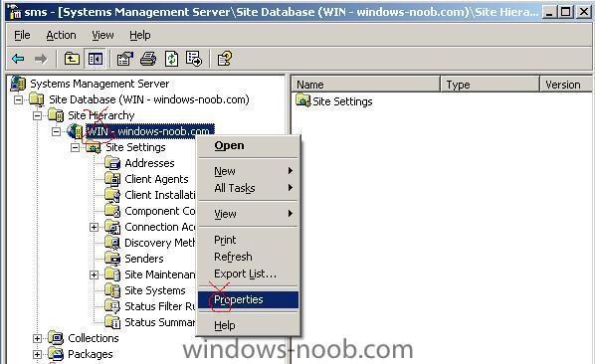Click the sms window system menu icon
The width and height of the screenshot is (595, 364).
[x=15, y=12]
